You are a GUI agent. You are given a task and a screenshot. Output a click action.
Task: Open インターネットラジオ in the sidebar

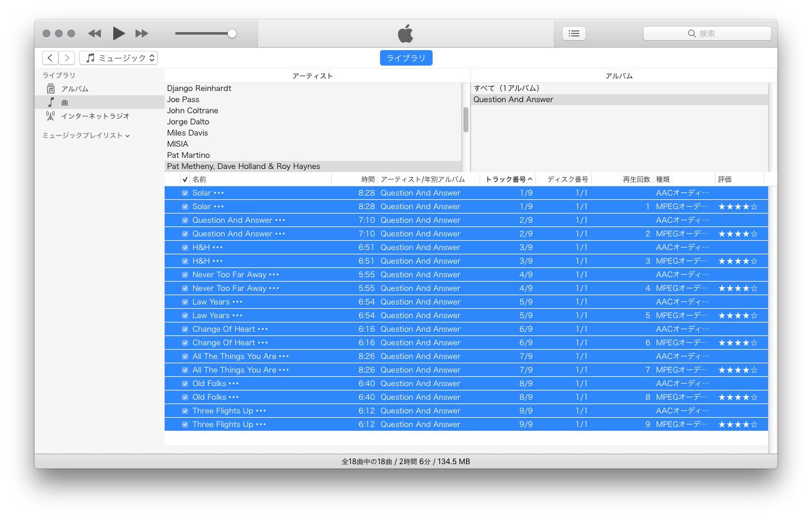(x=99, y=116)
